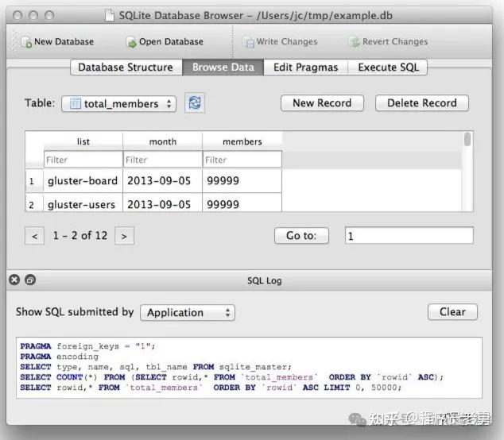Select the 99999 cell in the gluster-board row
The height and width of the screenshot is (440, 504).
242,181
